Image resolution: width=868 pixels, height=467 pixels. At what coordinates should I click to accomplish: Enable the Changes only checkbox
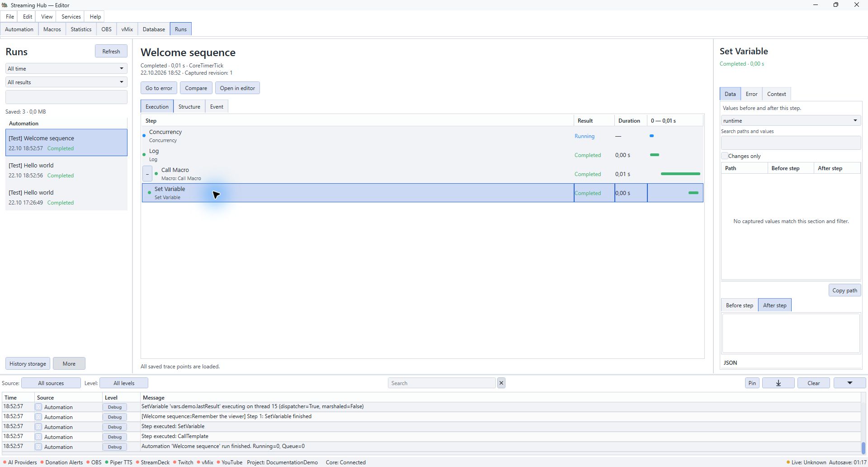pyautogui.click(x=725, y=156)
